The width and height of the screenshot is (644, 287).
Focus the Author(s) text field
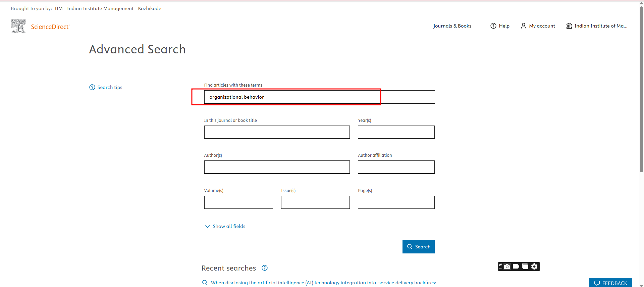tap(277, 167)
